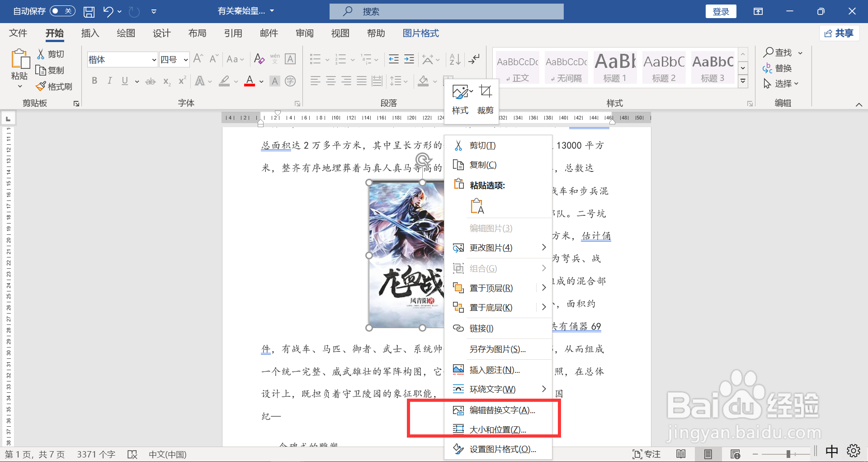This screenshot has width=868, height=462.
Task: Click the Focus mode button in status bar
Action: (x=646, y=454)
